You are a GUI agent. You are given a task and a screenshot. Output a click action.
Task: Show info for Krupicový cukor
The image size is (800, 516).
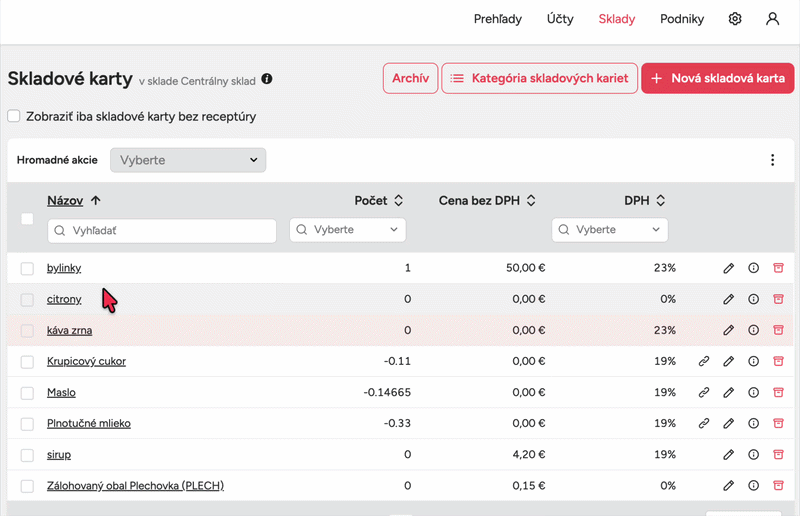754,361
